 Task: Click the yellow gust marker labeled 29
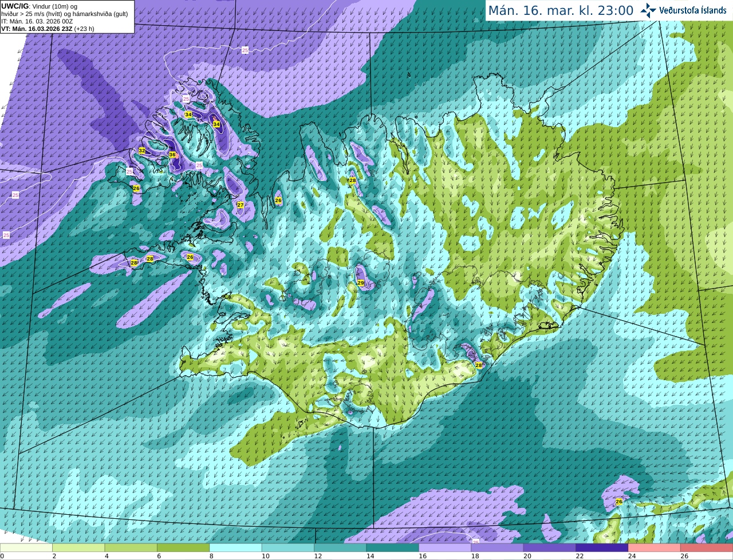(x=361, y=283)
